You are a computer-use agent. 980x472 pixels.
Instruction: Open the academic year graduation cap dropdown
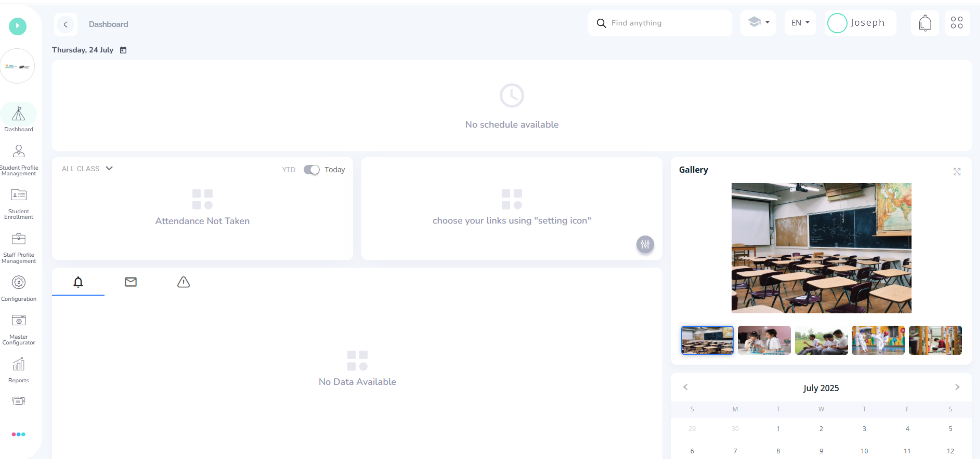click(758, 23)
